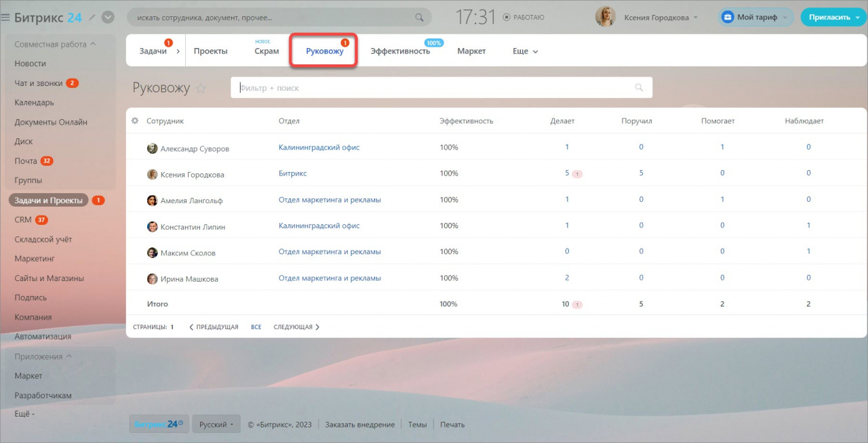868x443 pixels.
Task: Click Амелия Лангольф avatar
Action: click(x=153, y=201)
